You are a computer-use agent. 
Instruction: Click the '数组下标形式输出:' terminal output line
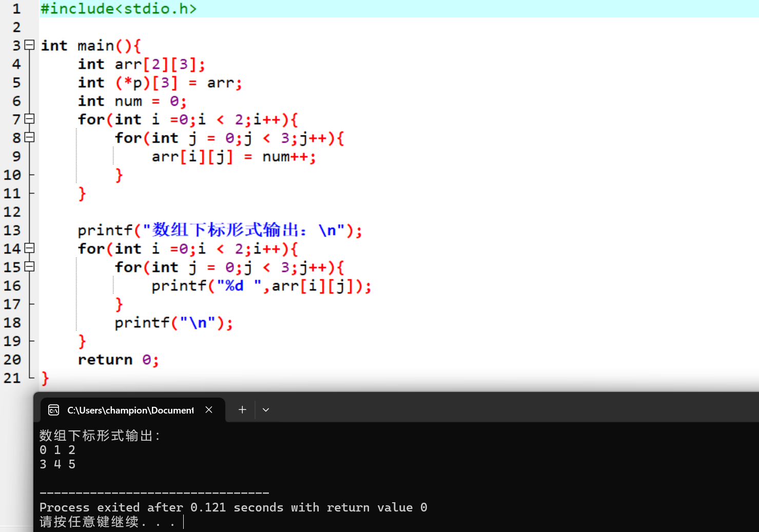click(100, 436)
